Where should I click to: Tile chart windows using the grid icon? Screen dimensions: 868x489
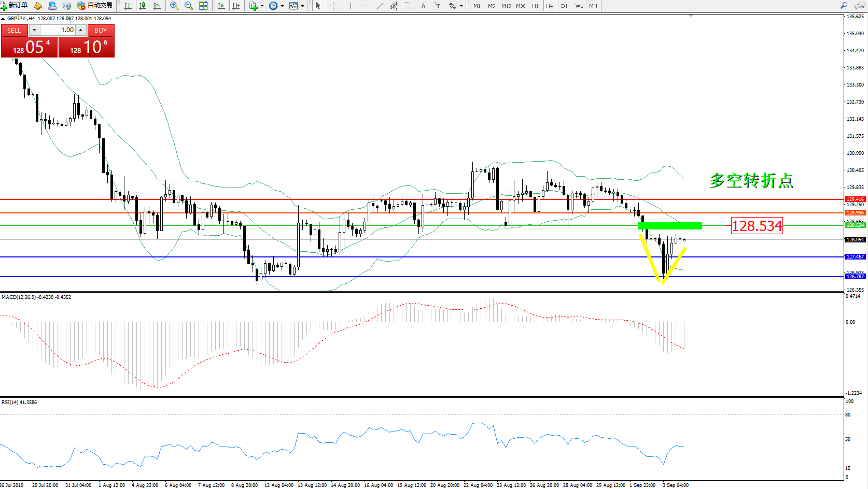coord(203,6)
